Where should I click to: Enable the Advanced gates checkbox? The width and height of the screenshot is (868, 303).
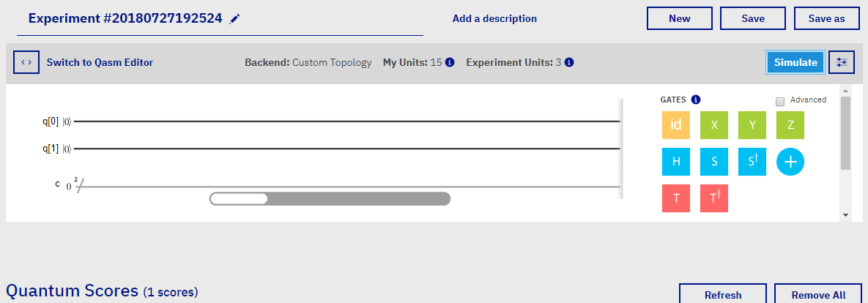point(780,101)
